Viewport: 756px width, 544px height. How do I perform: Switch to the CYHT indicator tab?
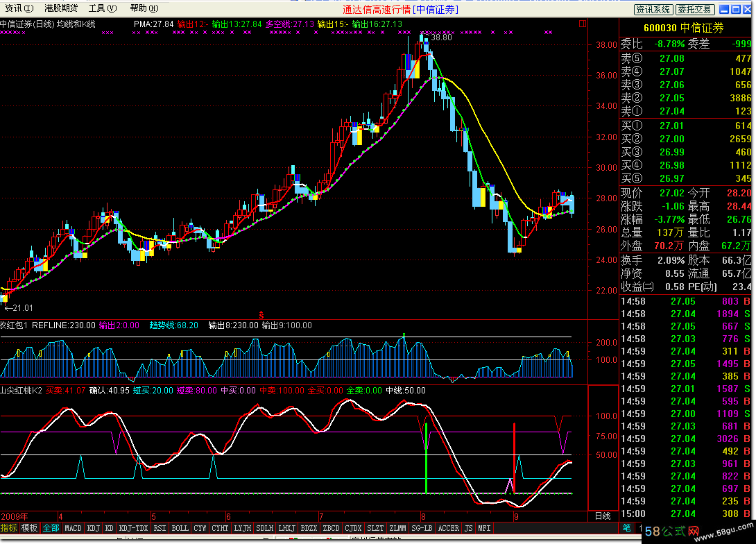[x=221, y=528]
